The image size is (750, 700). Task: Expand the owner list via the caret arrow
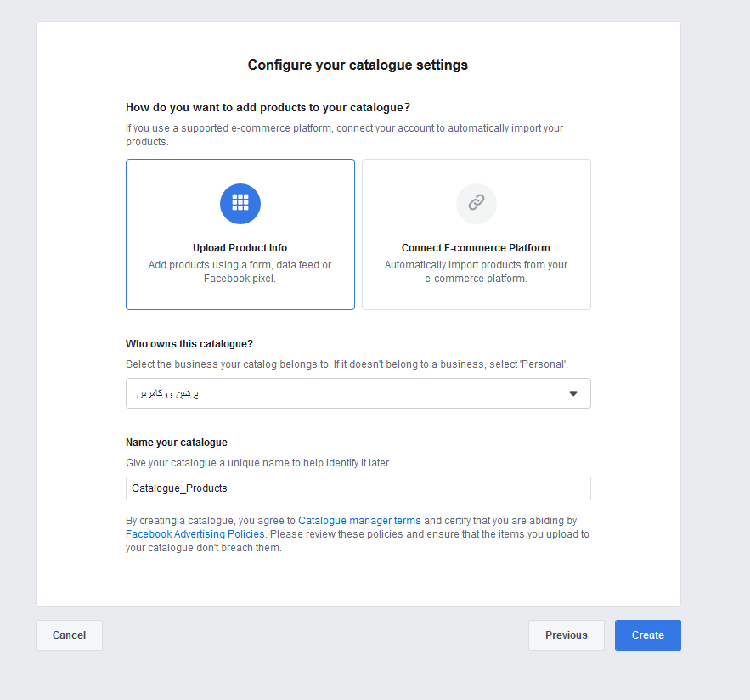coord(573,393)
